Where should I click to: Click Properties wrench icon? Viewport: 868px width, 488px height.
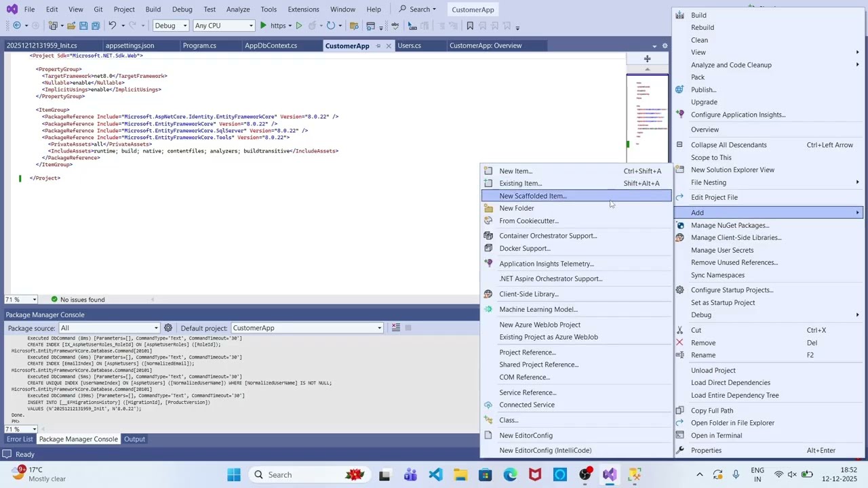(679, 450)
